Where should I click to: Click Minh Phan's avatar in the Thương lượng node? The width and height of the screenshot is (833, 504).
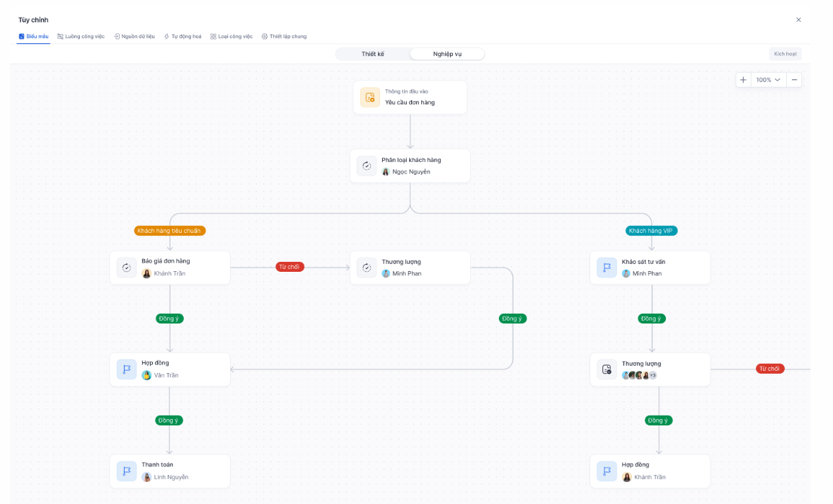386,273
